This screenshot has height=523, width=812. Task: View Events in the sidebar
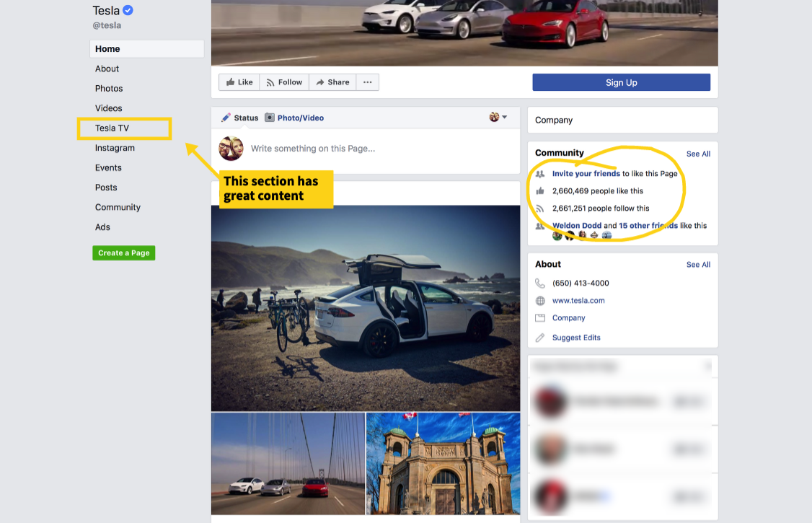click(108, 168)
